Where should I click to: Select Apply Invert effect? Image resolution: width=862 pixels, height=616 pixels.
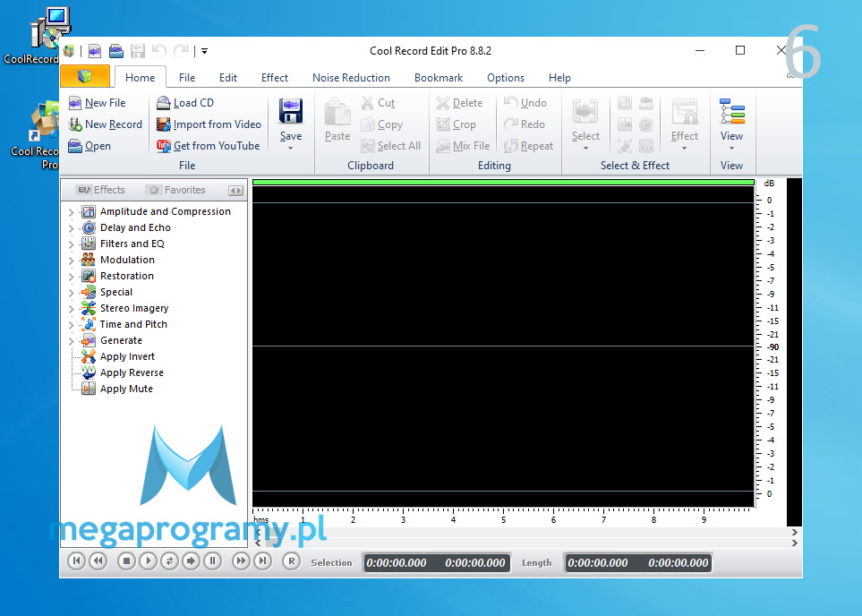118,356
